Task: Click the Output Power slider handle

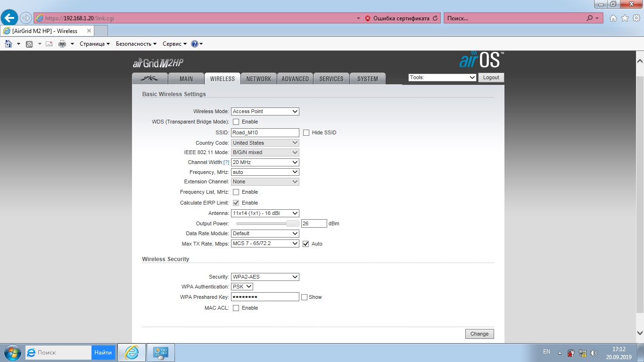Action: point(293,223)
